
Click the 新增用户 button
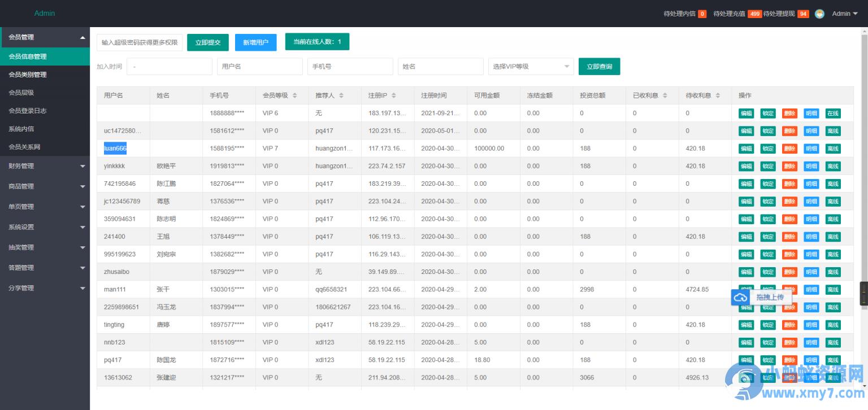(256, 42)
